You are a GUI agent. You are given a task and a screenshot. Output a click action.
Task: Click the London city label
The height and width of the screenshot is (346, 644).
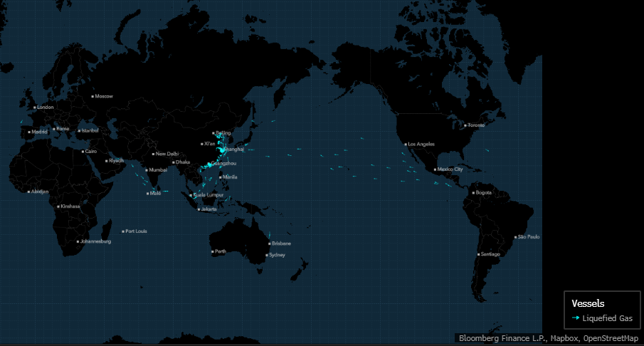click(x=45, y=108)
